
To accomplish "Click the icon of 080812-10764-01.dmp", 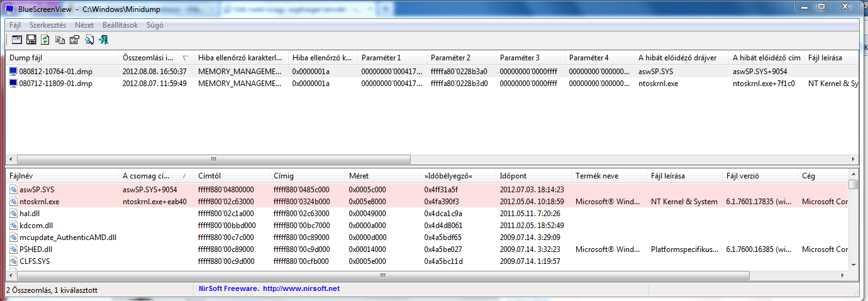I will point(13,72).
